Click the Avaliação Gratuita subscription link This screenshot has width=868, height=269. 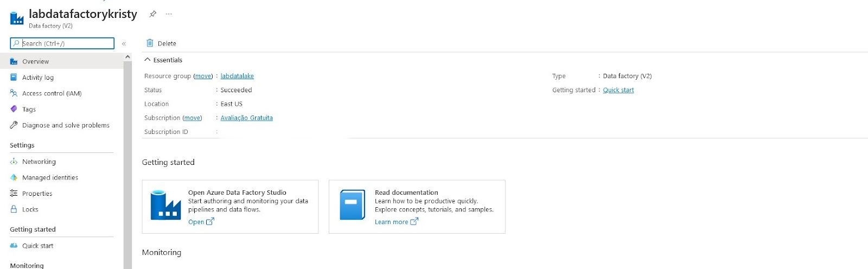(246, 118)
